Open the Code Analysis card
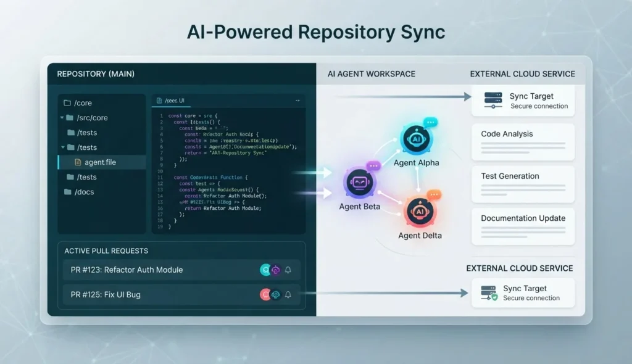Viewport: 632px width, 364px height. 523,142
